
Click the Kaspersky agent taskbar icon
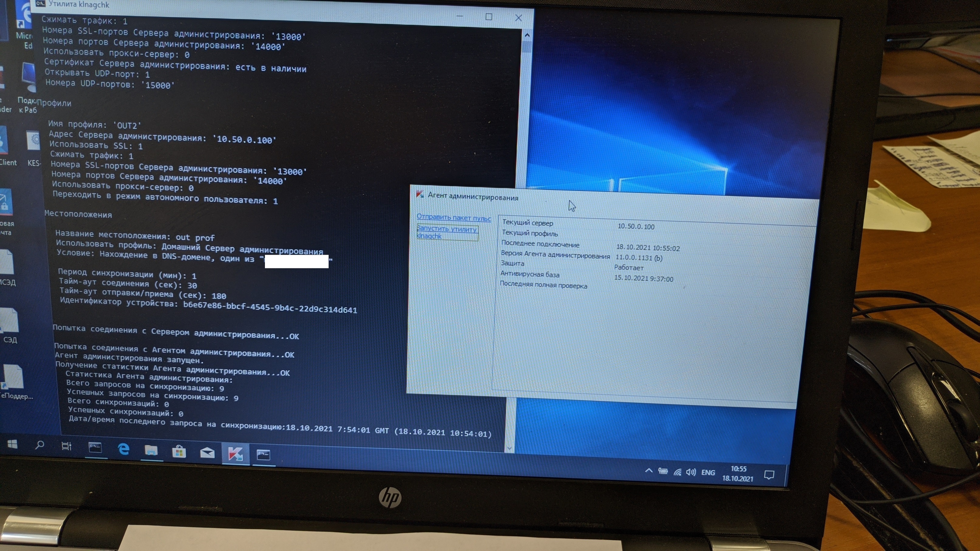(235, 454)
